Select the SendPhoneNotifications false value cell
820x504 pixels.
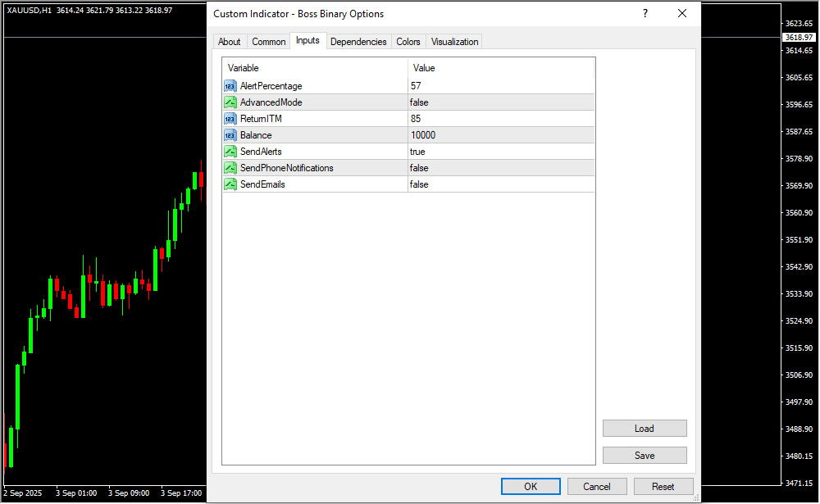click(x=500, y=168)
